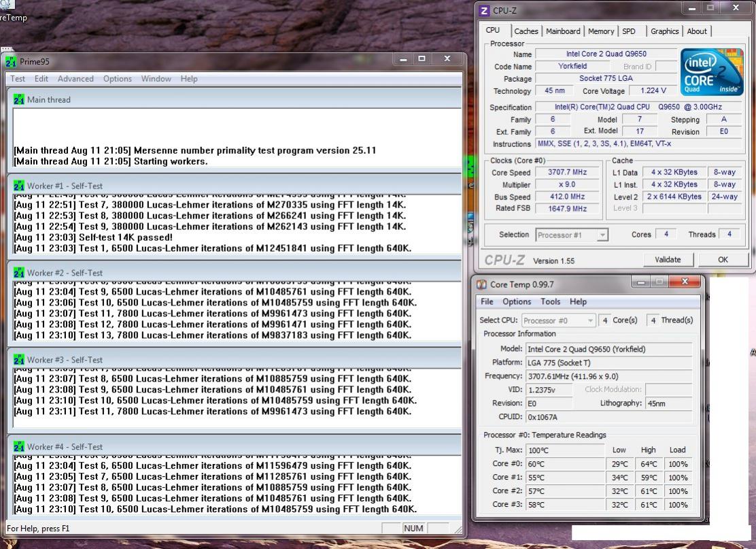The height and width of the screenshot is (549, 756).
Task: Click the Multiplier x 9.0 value
Action: pos(567,184)
